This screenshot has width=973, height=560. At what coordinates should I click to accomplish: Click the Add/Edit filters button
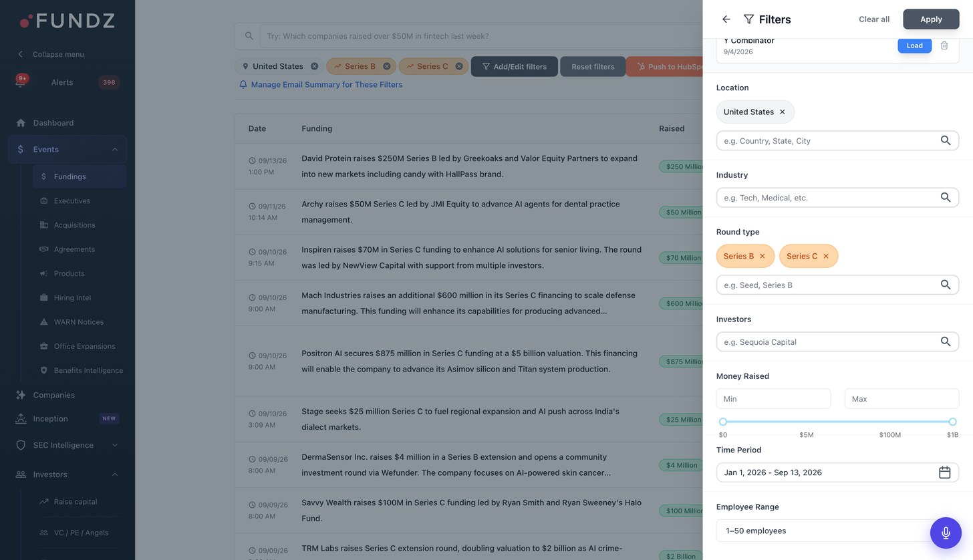click(x=514, y=66)
